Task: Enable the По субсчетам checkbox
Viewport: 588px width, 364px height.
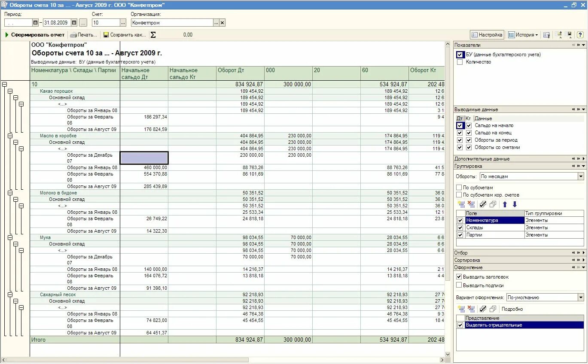Action: click(459, 188)
